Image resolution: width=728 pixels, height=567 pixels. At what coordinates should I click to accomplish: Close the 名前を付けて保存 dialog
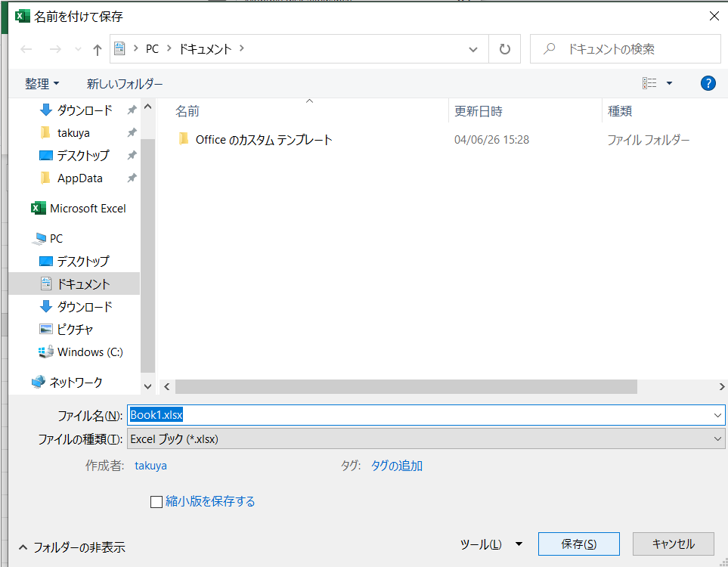tap(714, 16)
